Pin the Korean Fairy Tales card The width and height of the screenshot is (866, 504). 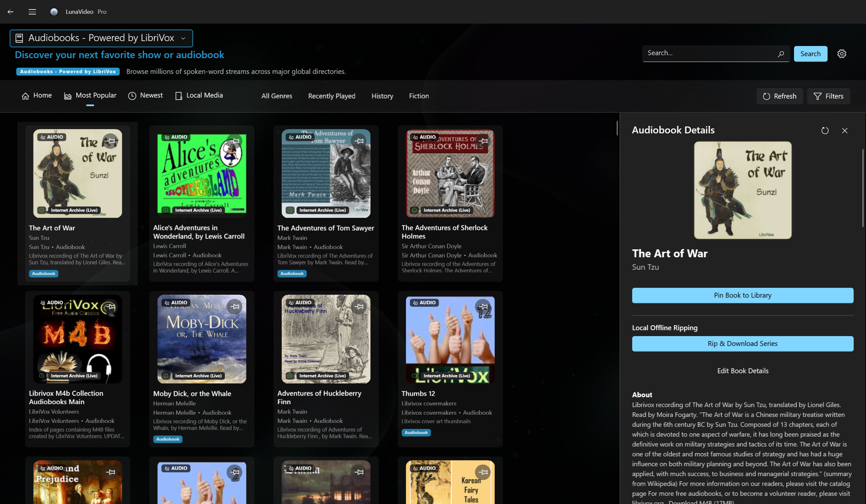tap(484, 472)
